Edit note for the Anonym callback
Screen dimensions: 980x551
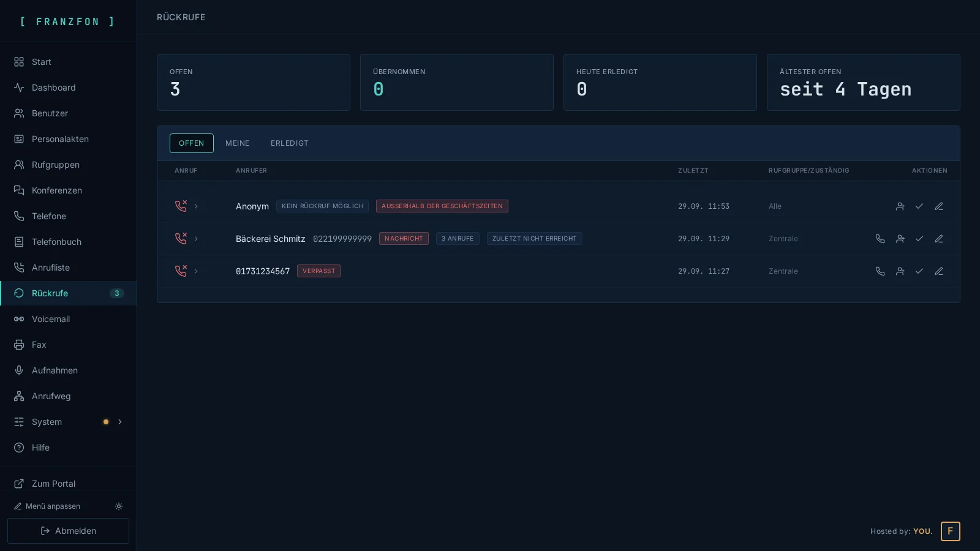point(939,206)
